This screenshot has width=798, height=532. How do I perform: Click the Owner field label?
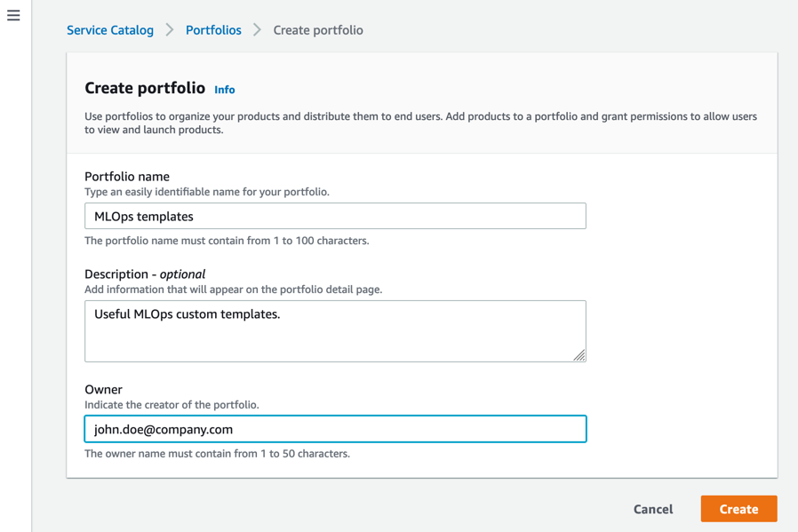103,389
